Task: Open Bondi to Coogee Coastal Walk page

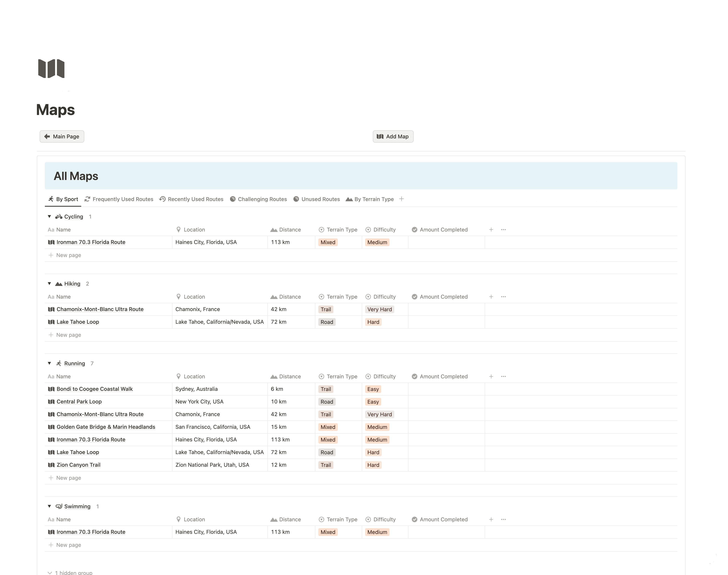Action: point(94,389)
